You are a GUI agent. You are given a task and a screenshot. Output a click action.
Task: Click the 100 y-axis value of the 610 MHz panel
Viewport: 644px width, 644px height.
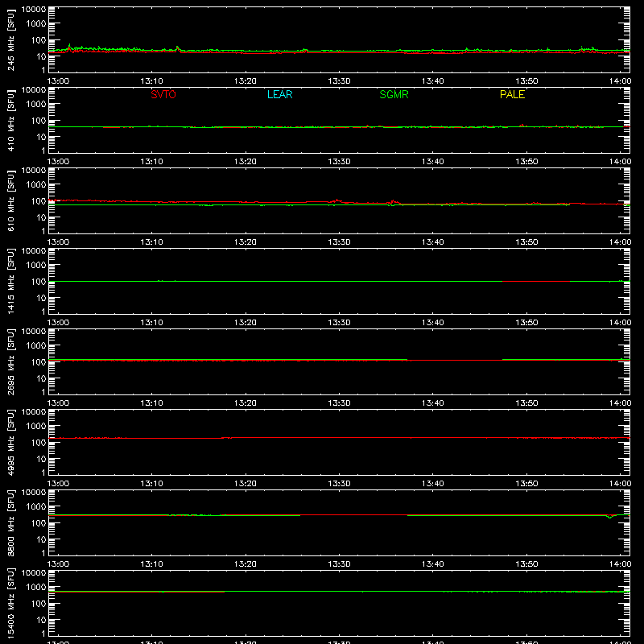click(x=39, y=201)
